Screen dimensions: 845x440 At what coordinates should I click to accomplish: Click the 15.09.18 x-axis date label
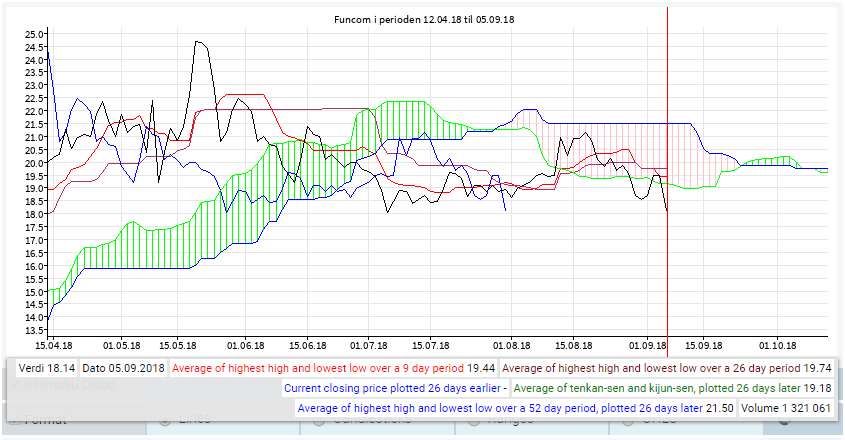point(704,346)
